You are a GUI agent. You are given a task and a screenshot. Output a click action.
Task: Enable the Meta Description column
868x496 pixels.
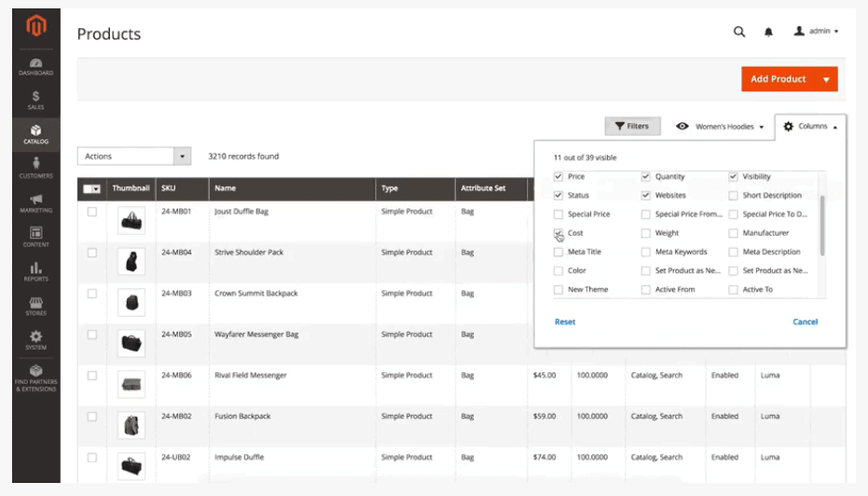[x=733, y=252]
